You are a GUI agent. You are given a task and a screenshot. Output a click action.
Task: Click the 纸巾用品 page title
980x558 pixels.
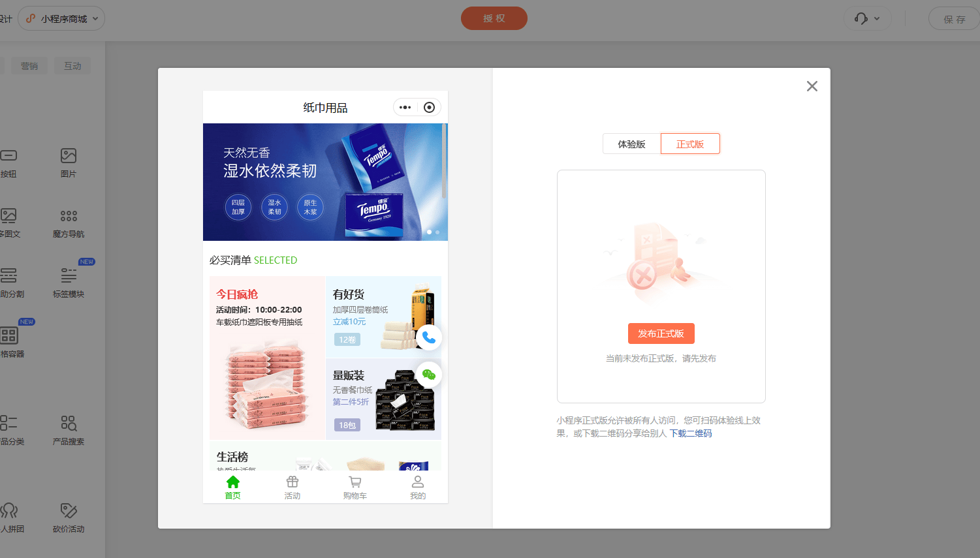coord(325,108)
